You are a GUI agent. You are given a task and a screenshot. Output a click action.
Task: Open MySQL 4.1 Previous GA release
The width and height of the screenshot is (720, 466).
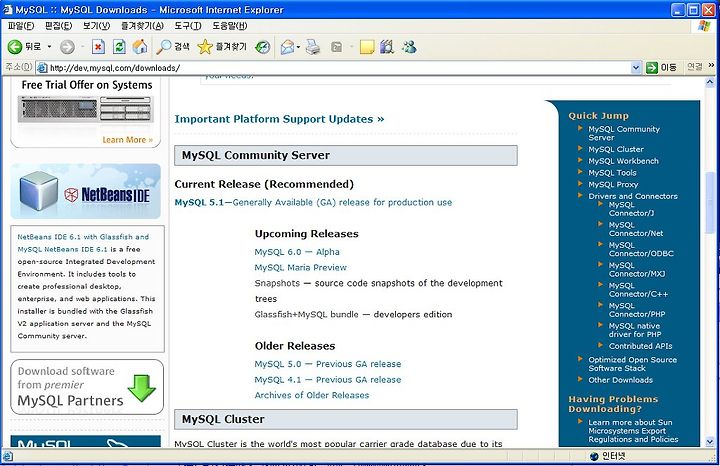point(328,380)
